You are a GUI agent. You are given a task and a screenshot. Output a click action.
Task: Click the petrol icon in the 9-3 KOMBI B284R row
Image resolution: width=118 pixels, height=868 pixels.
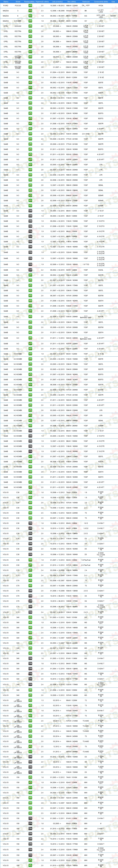(x=30, y=426)
